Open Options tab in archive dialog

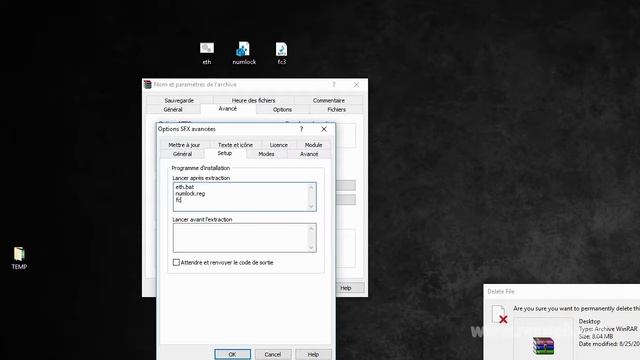pyautogui.click(x=282, y=109)
